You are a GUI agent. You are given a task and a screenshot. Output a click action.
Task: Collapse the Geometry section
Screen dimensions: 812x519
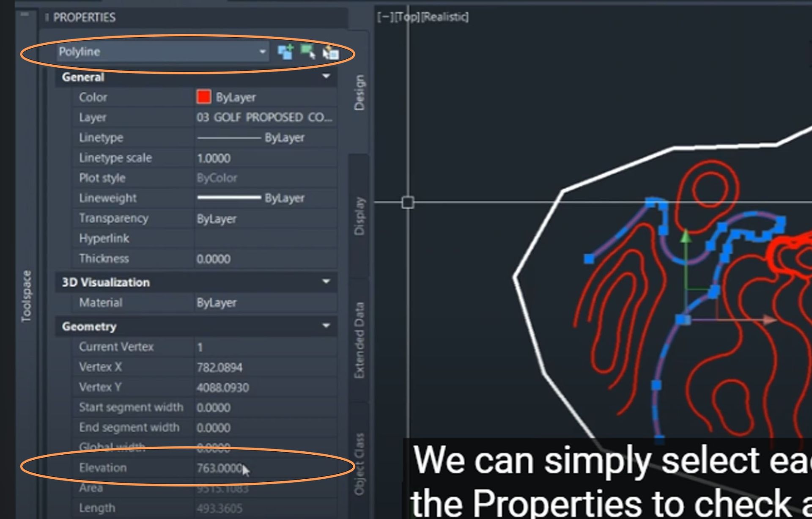point(326,326)
